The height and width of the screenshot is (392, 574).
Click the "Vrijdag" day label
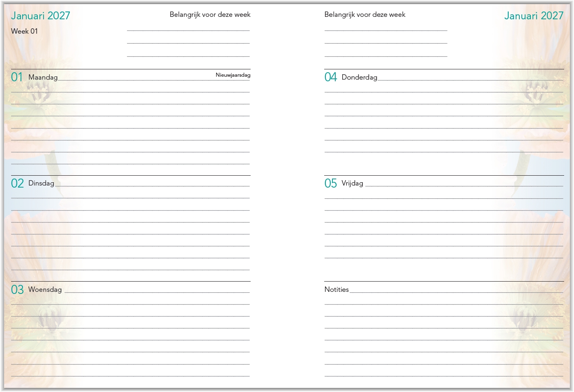tap(353, 183)
